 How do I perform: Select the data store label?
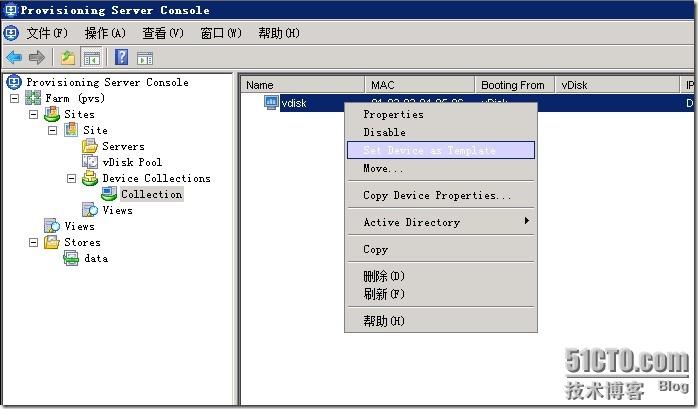point(96,259)
